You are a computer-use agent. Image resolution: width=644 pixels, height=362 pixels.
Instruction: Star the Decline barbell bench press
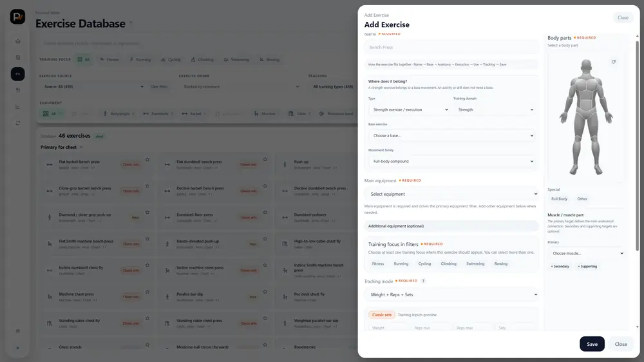(x=265, y=186)
